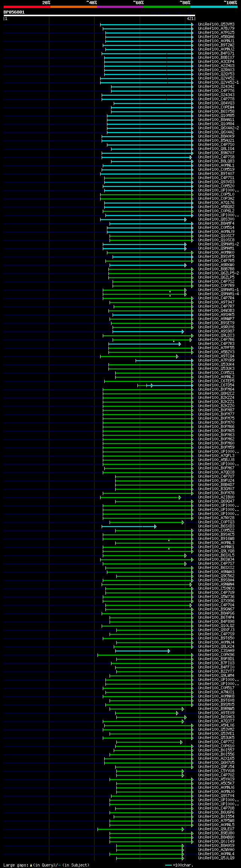Select the UniRef100_Q9LEU7 label
This screenshot has height=868, width=241.
pyautogui.click(x=216, y=829)
